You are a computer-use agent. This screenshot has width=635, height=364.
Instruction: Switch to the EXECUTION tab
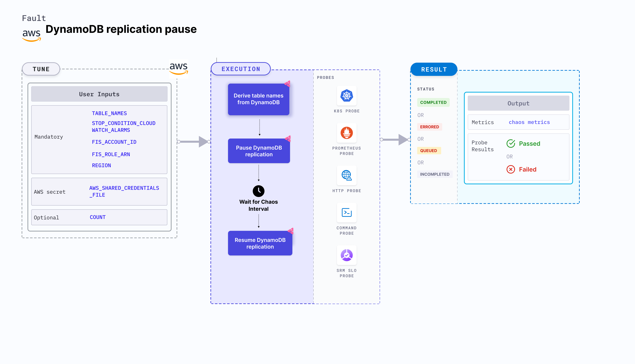click(240, 69)
